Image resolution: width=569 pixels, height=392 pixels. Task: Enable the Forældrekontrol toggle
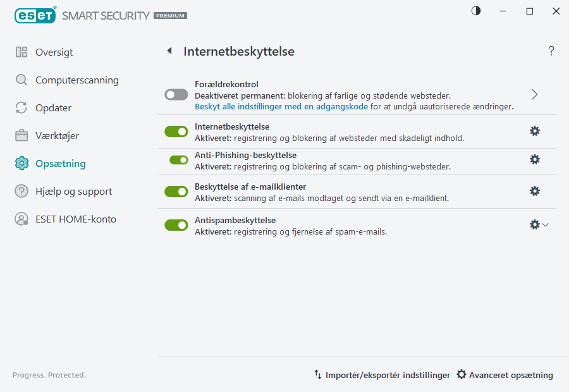176,94
